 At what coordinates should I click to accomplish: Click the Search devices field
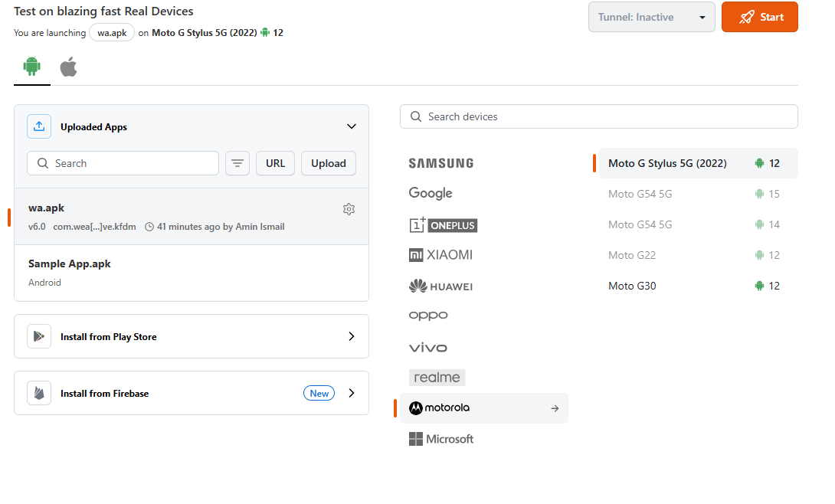(599, 116)
